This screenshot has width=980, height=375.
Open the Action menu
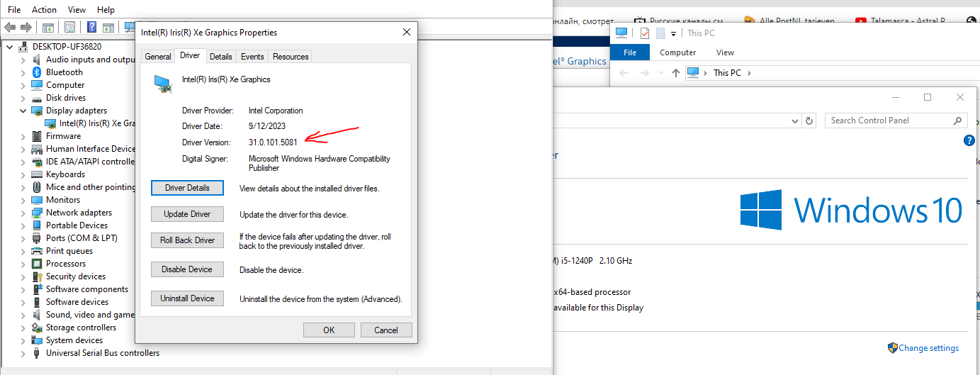(44, 10)
